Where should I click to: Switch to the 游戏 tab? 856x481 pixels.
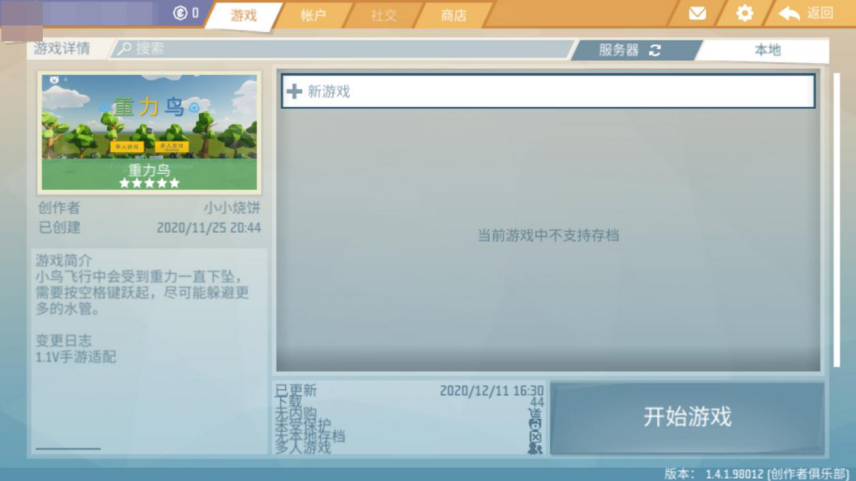(243, 15)
